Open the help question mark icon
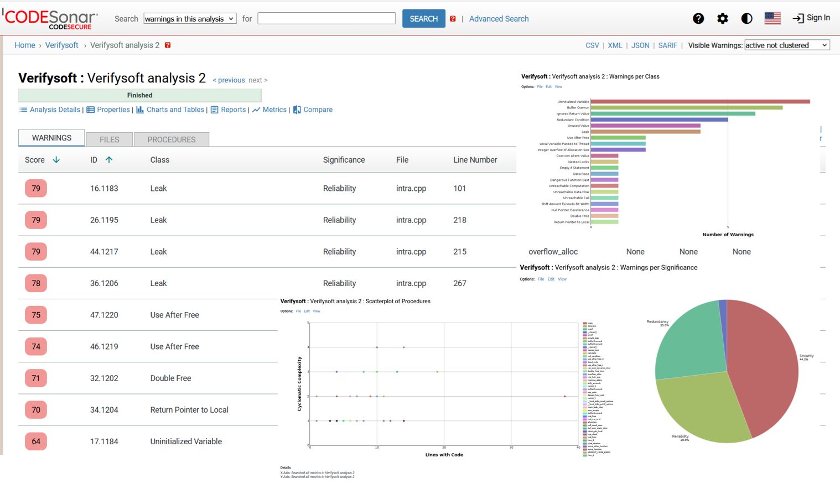840x504 pixels. [698, 18]
